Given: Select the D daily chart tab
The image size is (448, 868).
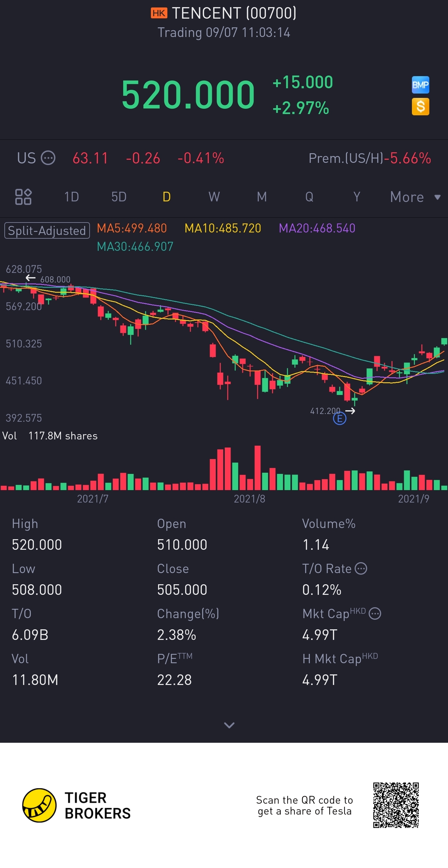Looking at the screenshot, I should 167,197.
